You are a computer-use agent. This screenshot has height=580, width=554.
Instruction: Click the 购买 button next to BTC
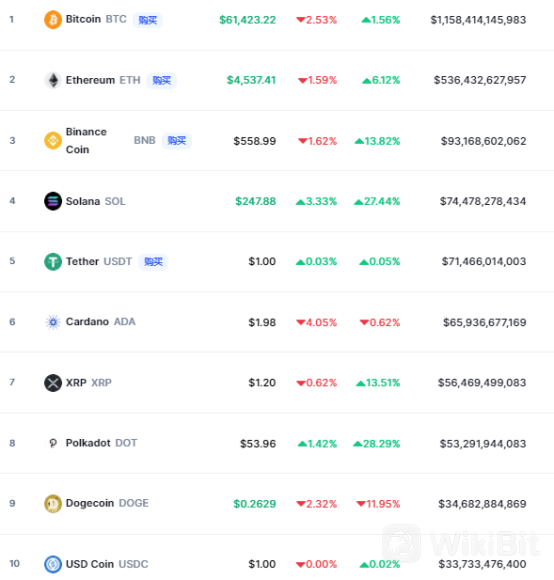point(148,20)
